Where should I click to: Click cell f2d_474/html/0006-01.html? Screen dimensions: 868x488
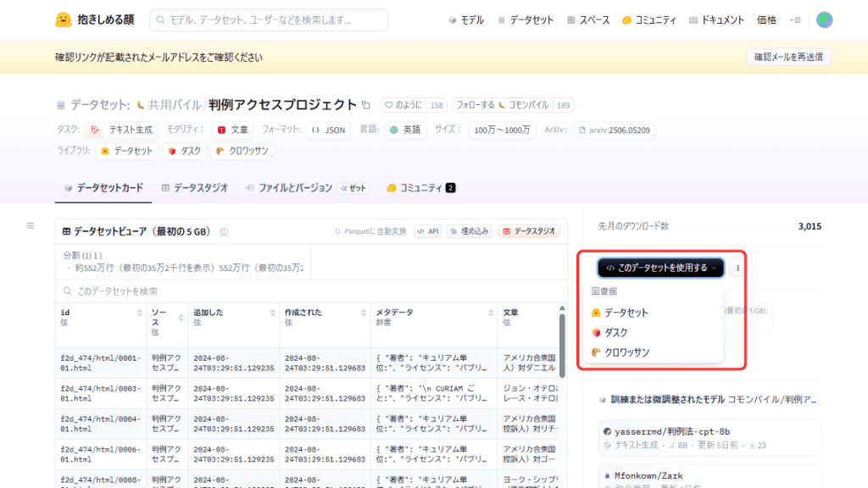click(x=101, y=454)
